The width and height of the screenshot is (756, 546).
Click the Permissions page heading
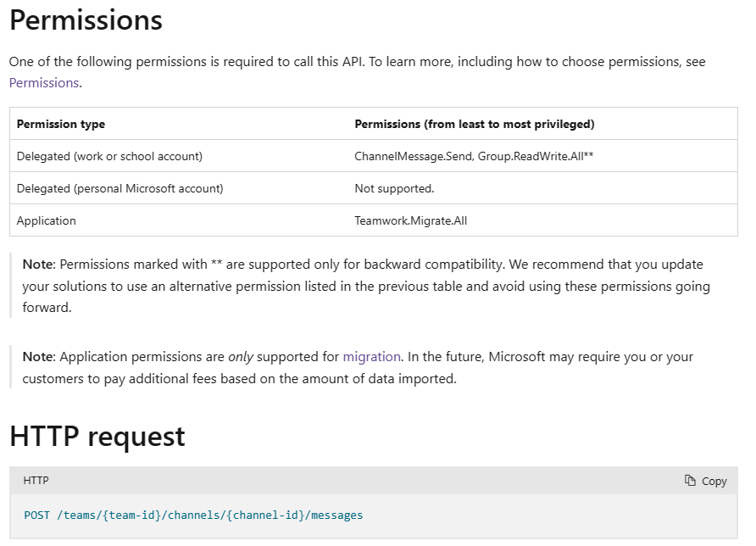click(86, 20)
